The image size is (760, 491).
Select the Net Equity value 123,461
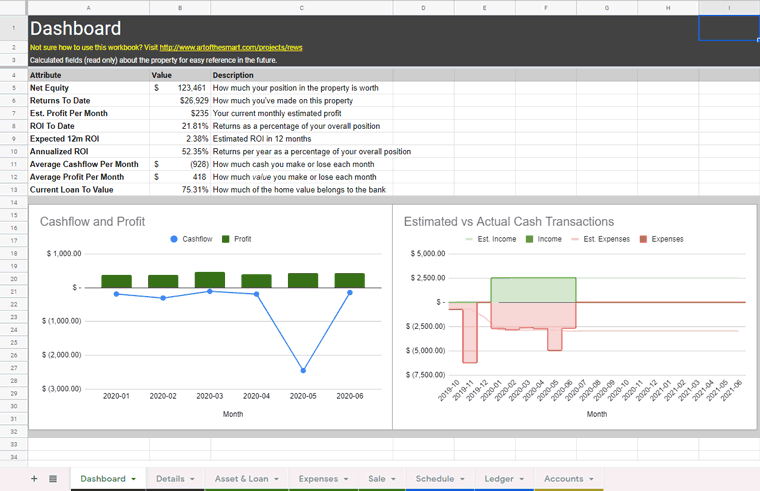coord(180,88)
